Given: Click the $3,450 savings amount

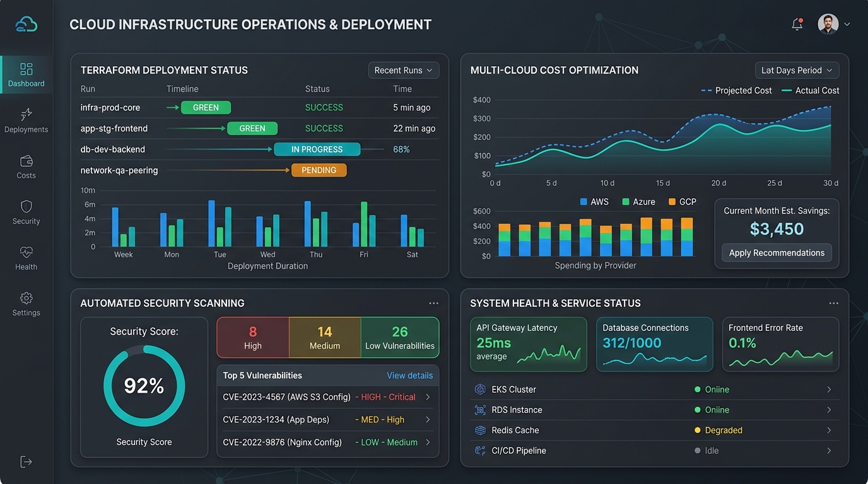Looking at the screenshot, I should (777, 229).
